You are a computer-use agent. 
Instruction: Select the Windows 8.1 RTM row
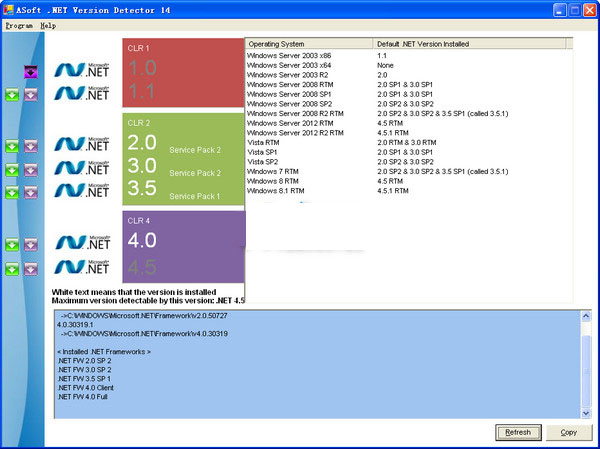409,191
